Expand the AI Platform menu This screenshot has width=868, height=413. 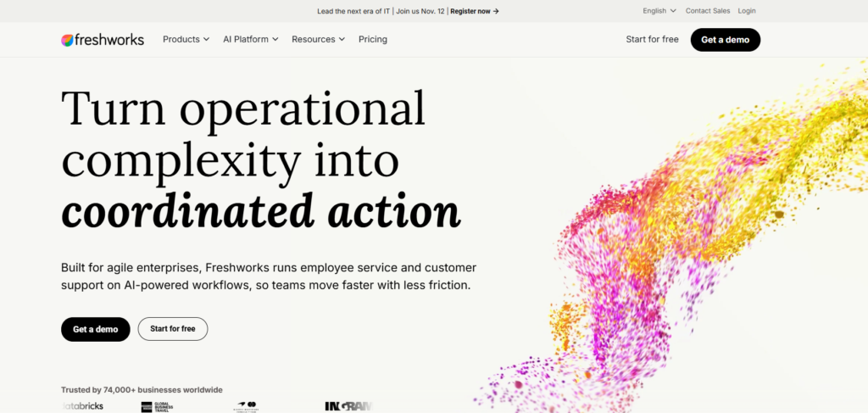[251, 39]
